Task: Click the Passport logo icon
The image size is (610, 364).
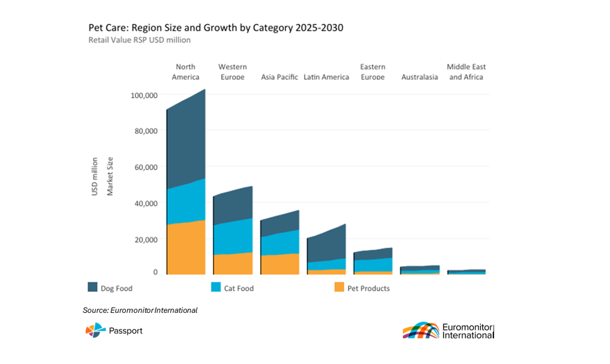Action: (x=96, y=330)
